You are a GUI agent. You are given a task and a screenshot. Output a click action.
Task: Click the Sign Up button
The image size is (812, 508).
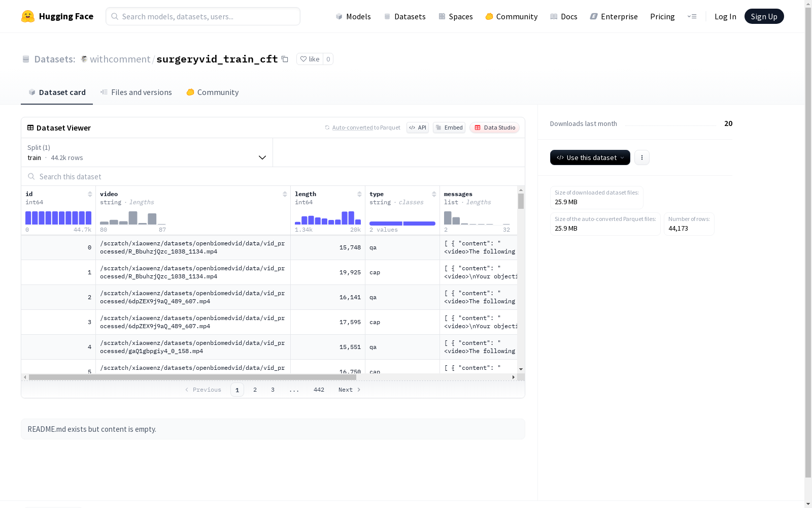[x=764, y=16]
